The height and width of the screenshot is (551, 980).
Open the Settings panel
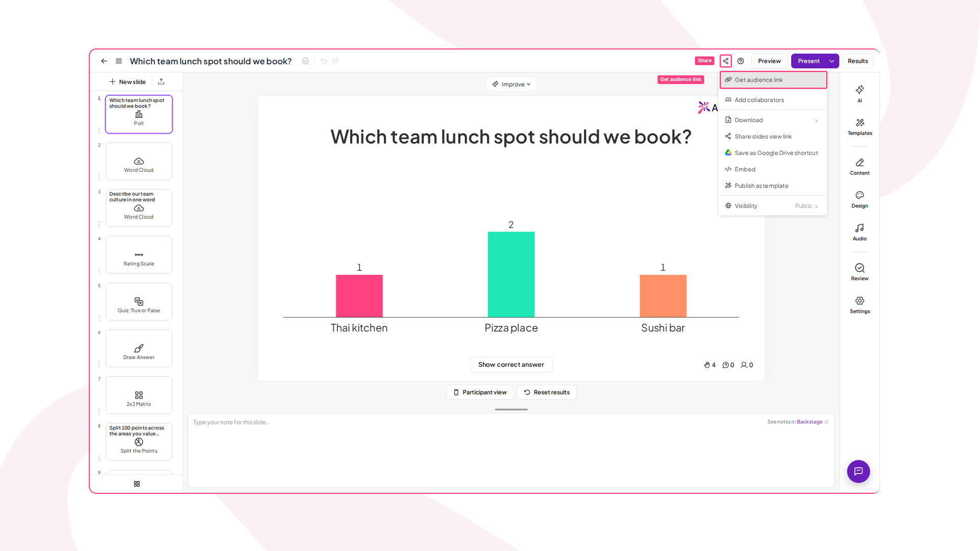coord(860,305)
